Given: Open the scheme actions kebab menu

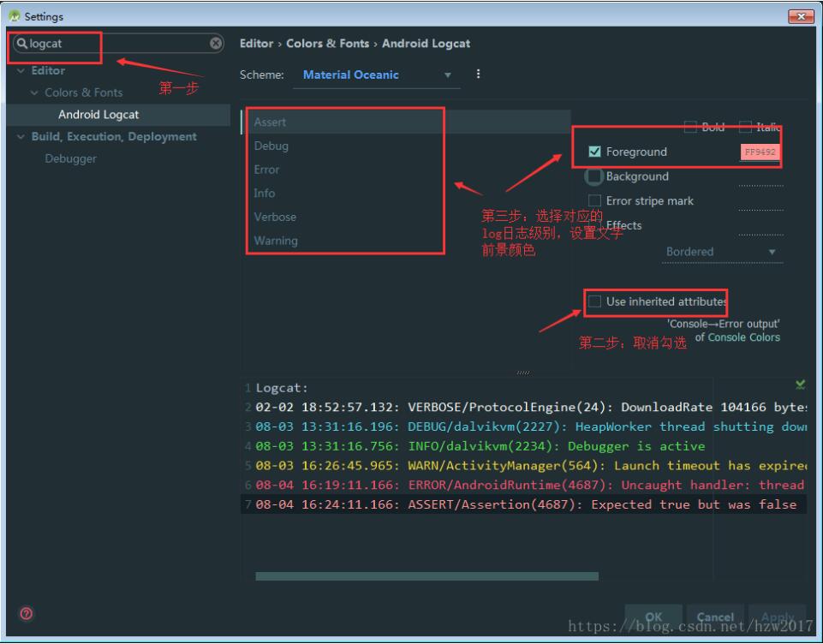Looking at the screenshot, I should 478,75.
